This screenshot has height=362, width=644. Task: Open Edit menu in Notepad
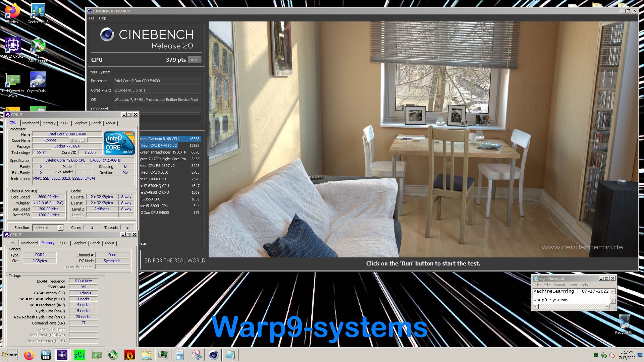pyautogui.click(x=547, y=285)
